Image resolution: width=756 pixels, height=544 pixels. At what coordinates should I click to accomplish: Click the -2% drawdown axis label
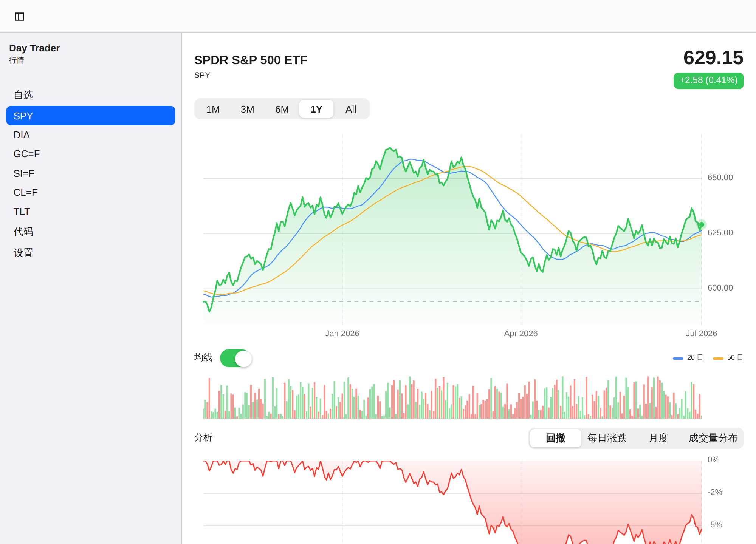click(x=715, y=492)
